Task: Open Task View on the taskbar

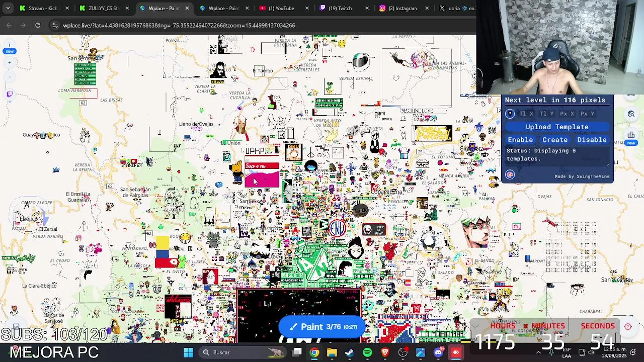Action: pos(297,352)
